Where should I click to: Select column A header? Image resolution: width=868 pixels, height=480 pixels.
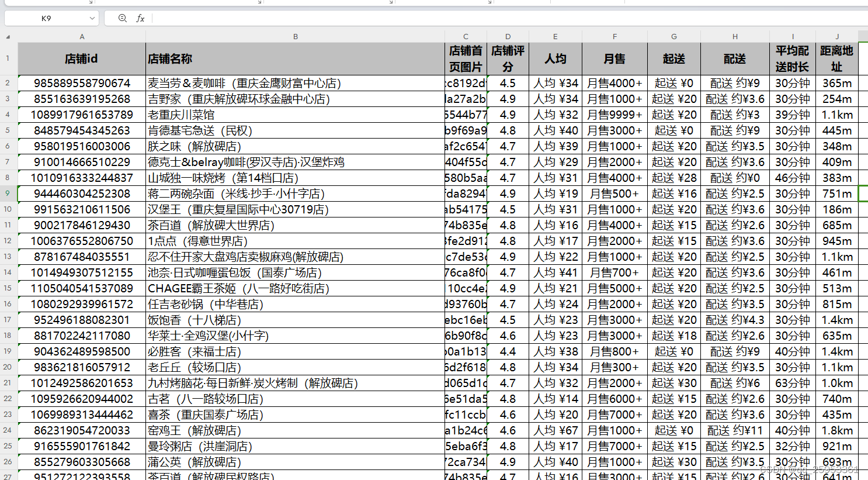[82, 36]
